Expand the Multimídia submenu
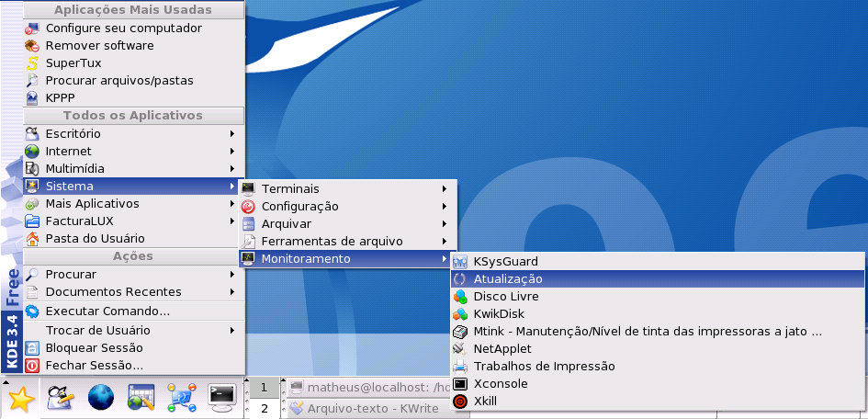Viewport: 868px width, 419px height. pos(133,168)
